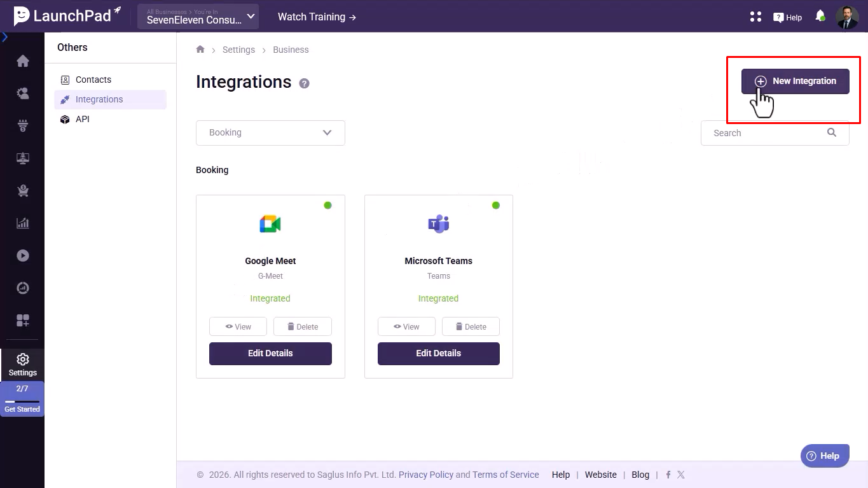This screenshot has width=868, height=488.
Task: Click the home icon in left sidebar
Action: (23, 61)
